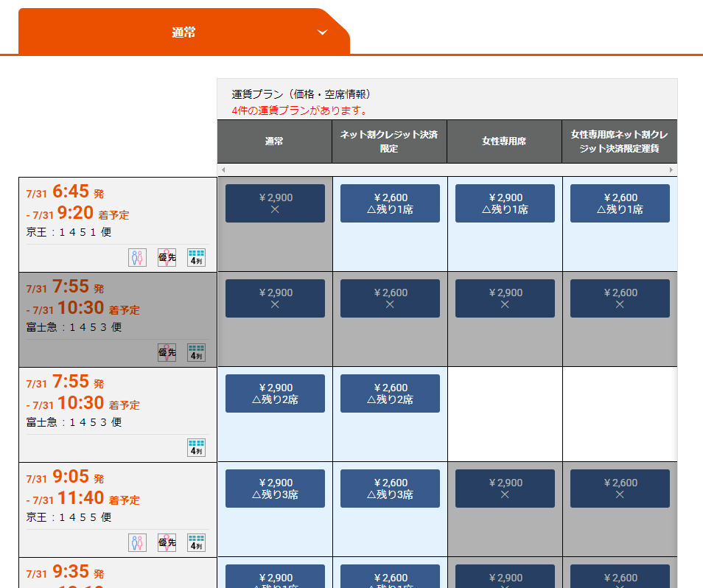Click restroom icon on the 6:45 bus
Screen dimensions: 703x588
tap(137, 257)
